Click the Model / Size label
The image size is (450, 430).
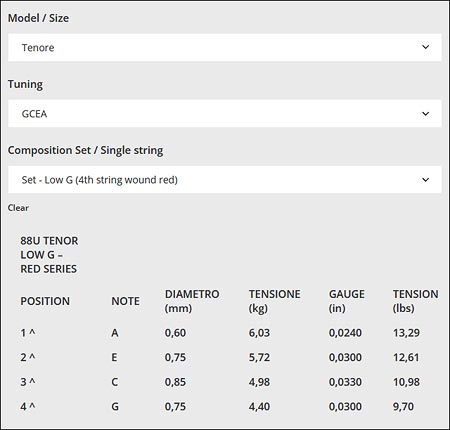click(x=38, y=18)
